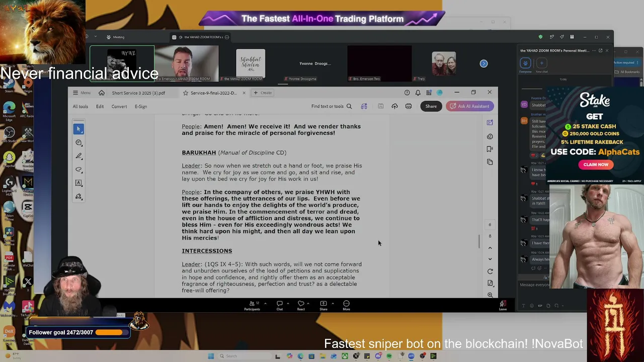Open Zoom More options button
Viewport: 644px width, 362px height.
[346, 306]
